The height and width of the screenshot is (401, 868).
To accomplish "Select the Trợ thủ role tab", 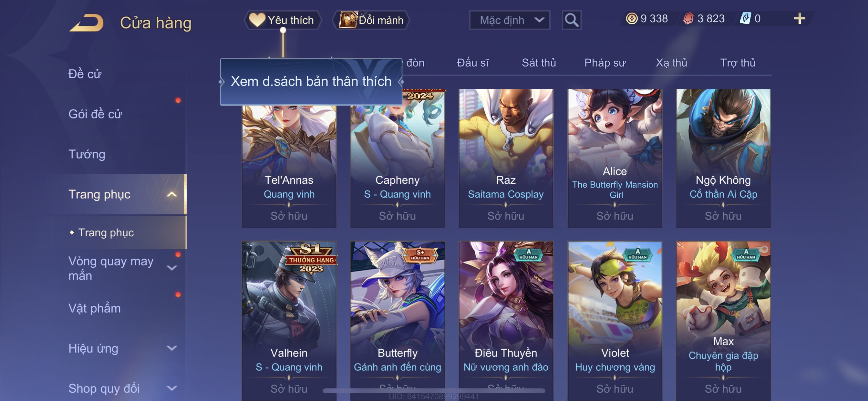I will tap(738, 63).
